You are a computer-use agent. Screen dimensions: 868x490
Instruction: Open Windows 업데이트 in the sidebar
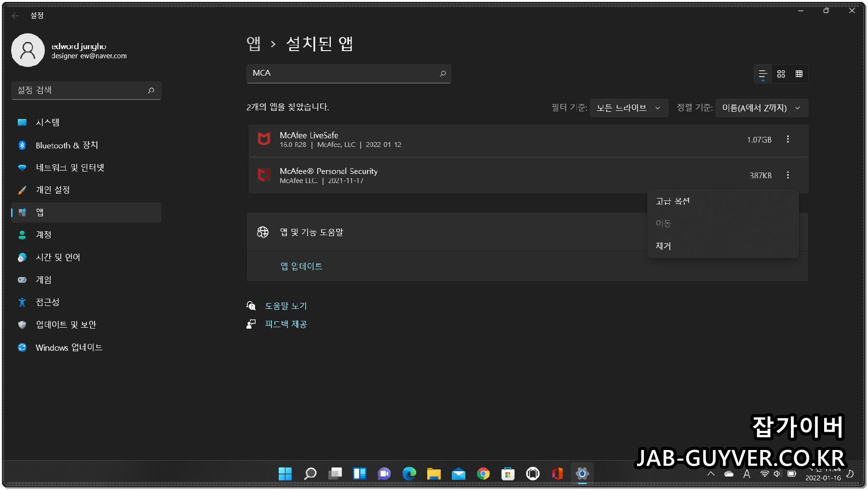(86, 347)
